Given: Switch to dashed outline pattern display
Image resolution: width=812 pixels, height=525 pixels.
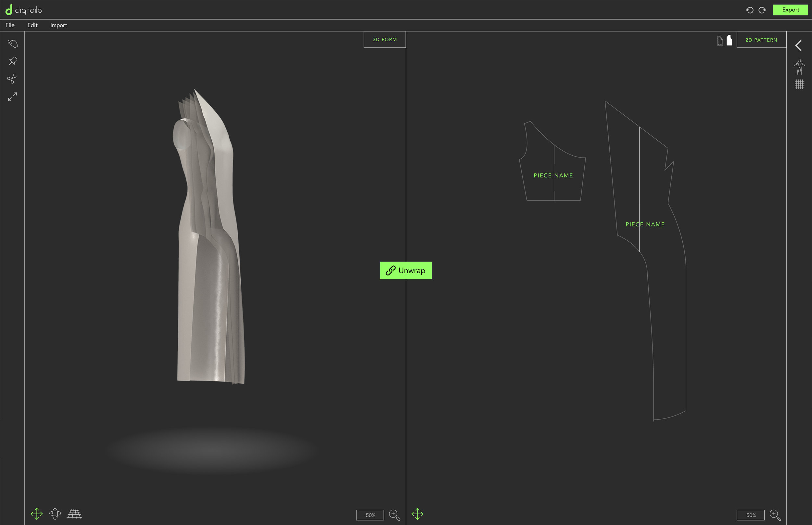Looking at the screenshot, I should [x=720, y=40].
